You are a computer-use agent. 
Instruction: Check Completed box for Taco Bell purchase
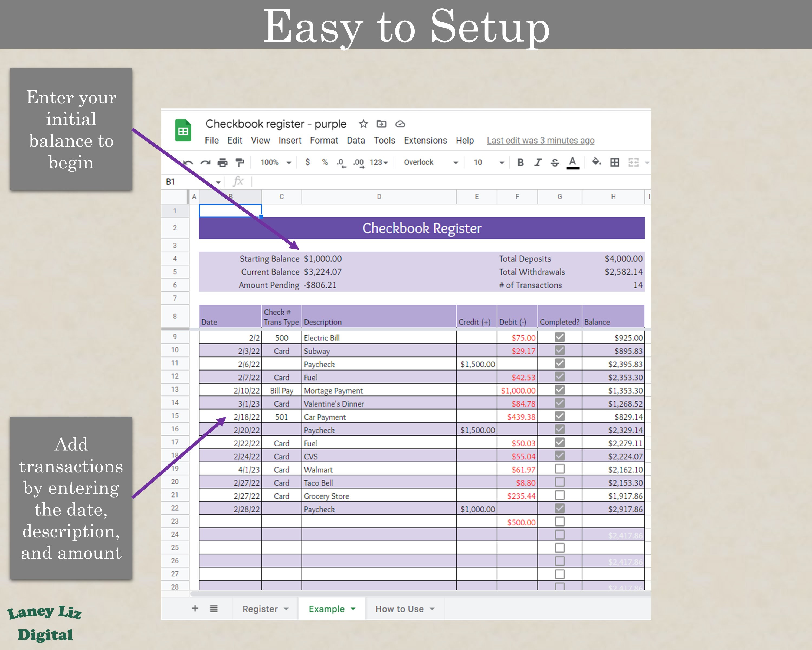coord(560,482)
